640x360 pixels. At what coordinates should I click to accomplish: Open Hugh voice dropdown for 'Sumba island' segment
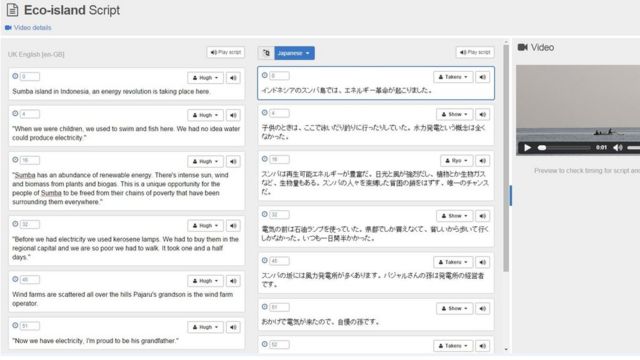tap(205, 78)
